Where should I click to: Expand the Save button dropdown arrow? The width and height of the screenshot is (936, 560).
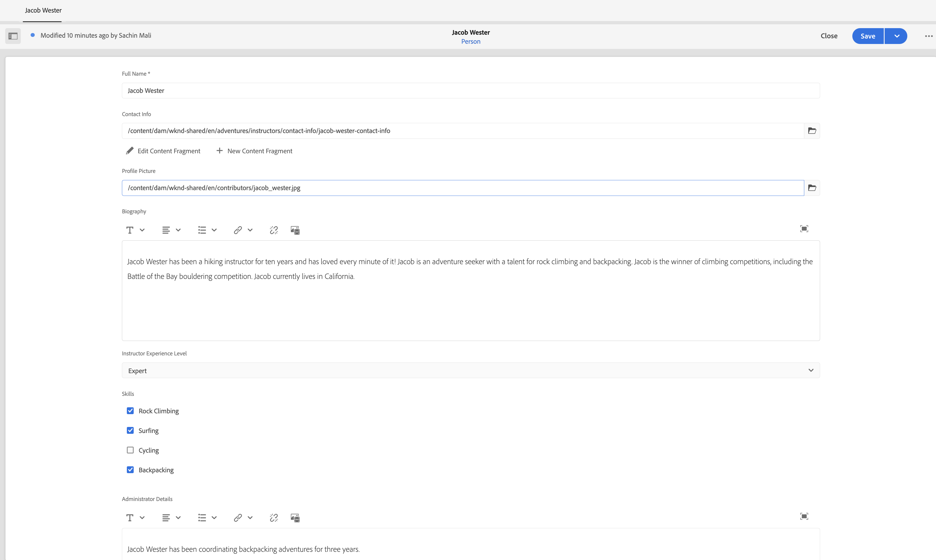896,36
